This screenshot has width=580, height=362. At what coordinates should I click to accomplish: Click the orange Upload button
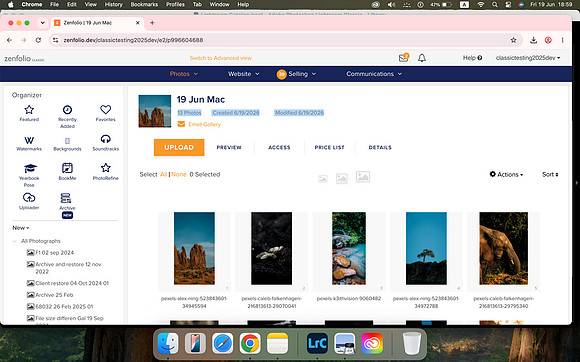[179, 147]
